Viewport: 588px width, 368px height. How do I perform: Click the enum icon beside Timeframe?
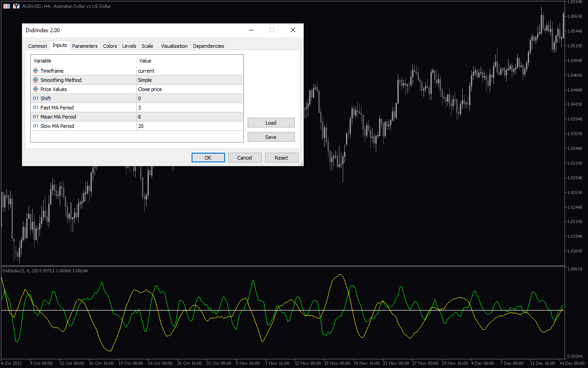coord(36,71)
